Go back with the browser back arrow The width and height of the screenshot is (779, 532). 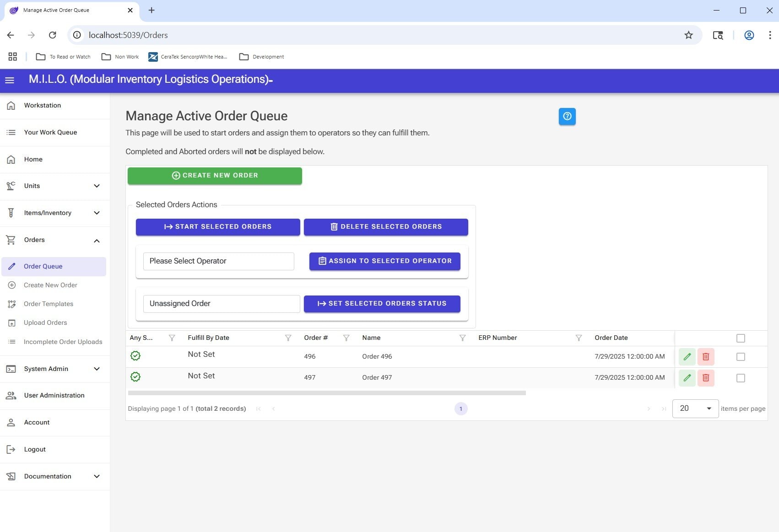coord(11,35)
